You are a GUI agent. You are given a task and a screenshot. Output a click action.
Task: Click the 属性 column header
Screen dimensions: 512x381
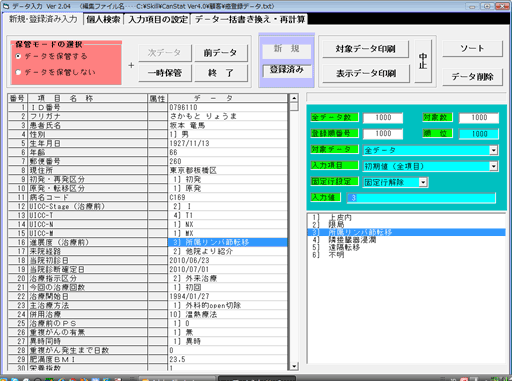coord(158,98)
